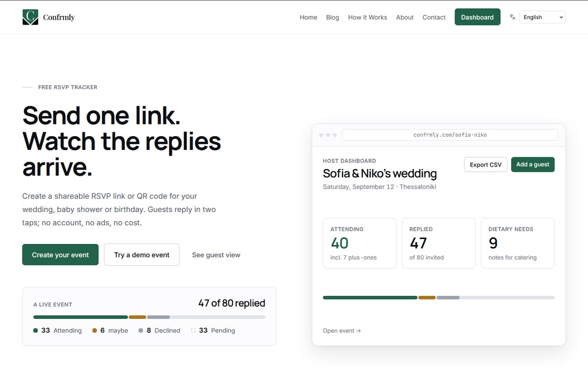Click the gray Declined legend dot
The image size is (588, 385).
[x=141, y=330]
